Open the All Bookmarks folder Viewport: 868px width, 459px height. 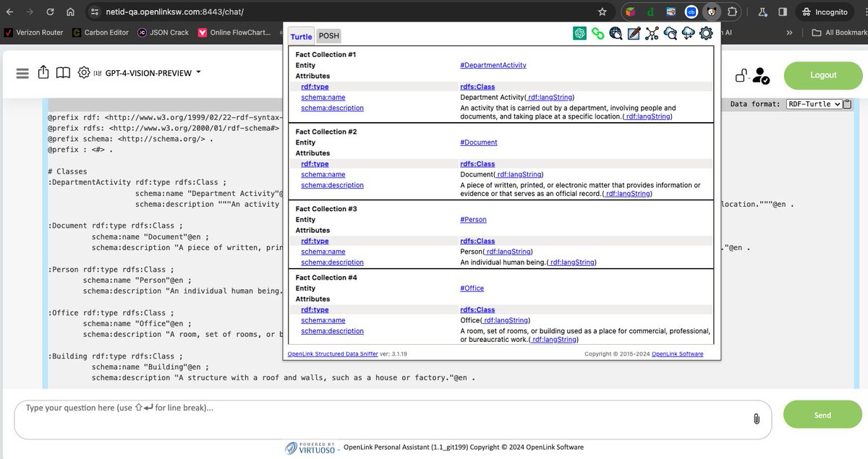coord(839,33)
